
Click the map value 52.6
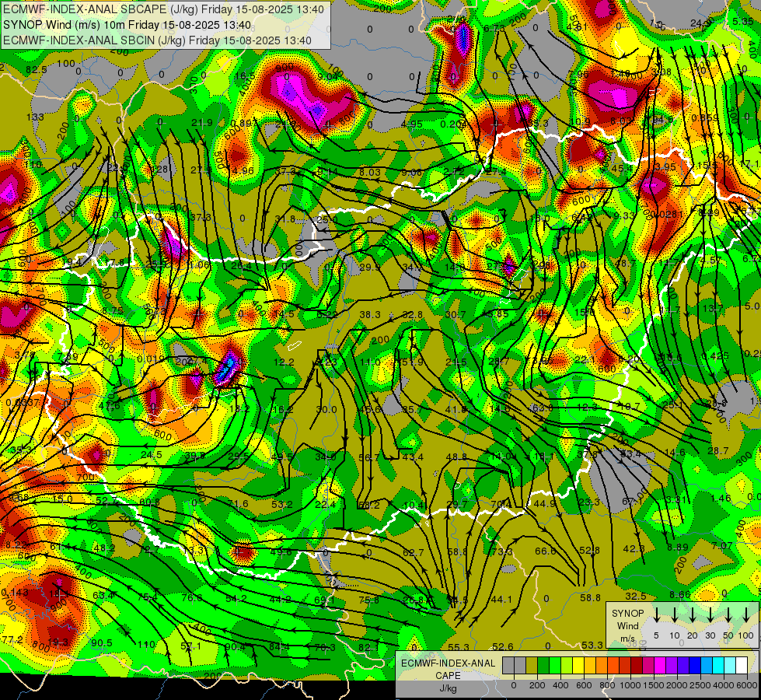pos(502,646)
